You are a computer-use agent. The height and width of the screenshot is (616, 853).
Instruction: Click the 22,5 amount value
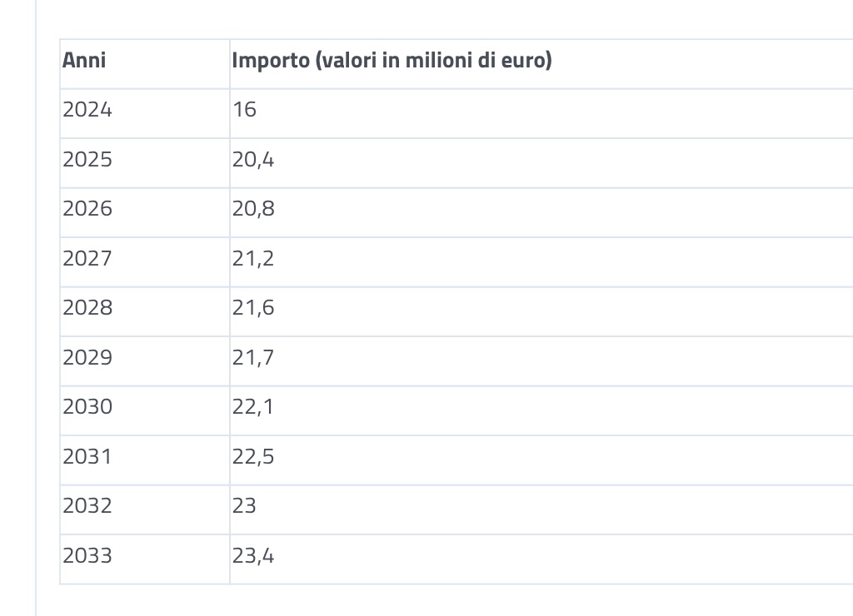(x=253, y=457)
